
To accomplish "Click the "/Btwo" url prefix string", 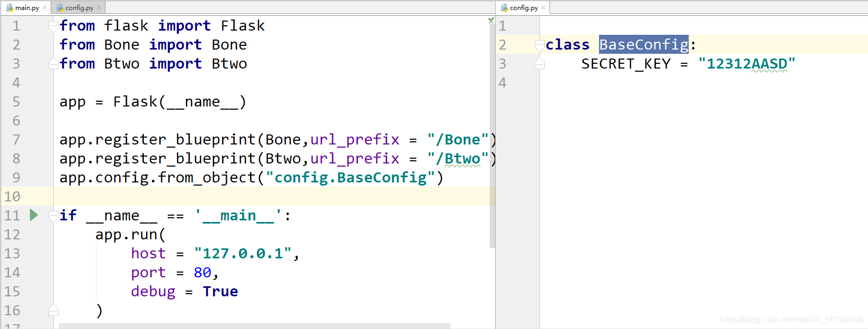I will tap(458, 159).
